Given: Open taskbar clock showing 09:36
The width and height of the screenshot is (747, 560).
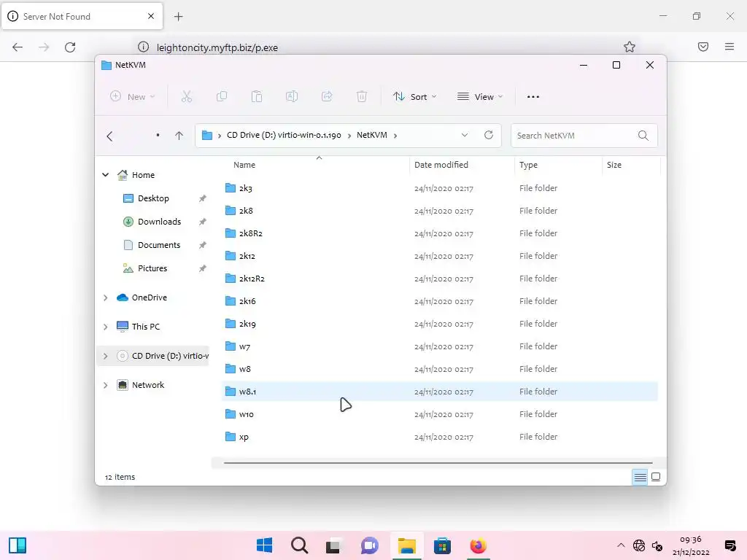Looking at the screenshot, I should (691, 545).
